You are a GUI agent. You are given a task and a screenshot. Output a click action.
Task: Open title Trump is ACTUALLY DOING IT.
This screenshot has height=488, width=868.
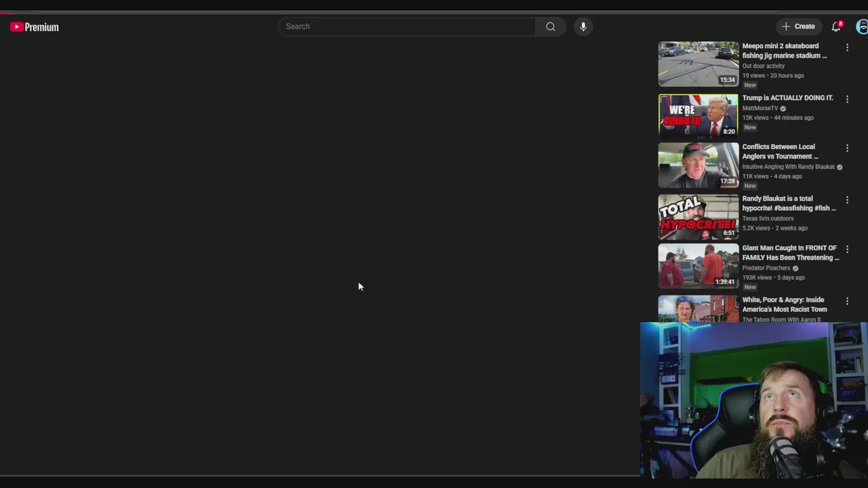pos(788,98)
